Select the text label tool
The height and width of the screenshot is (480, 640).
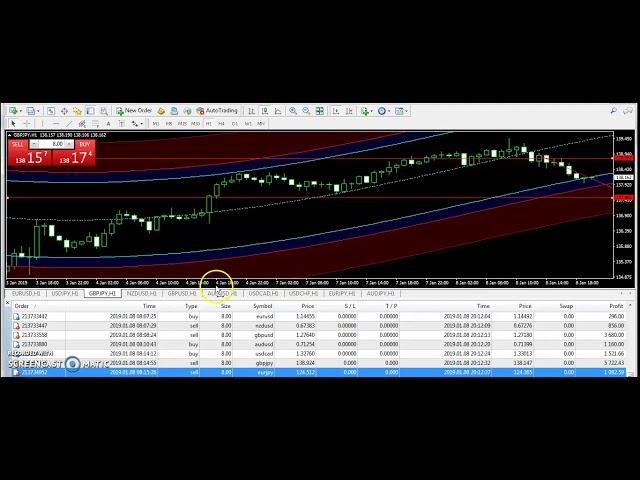(107, 124)
